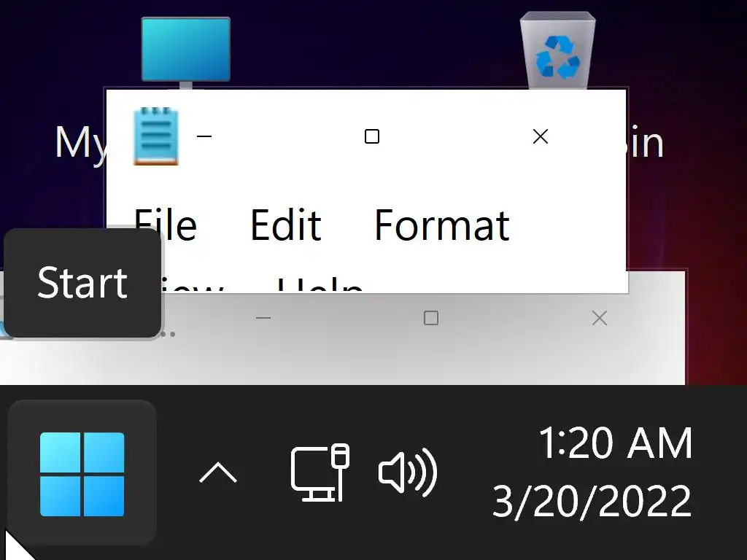
Task: Close the background gray window
Action: coord(600,318)
